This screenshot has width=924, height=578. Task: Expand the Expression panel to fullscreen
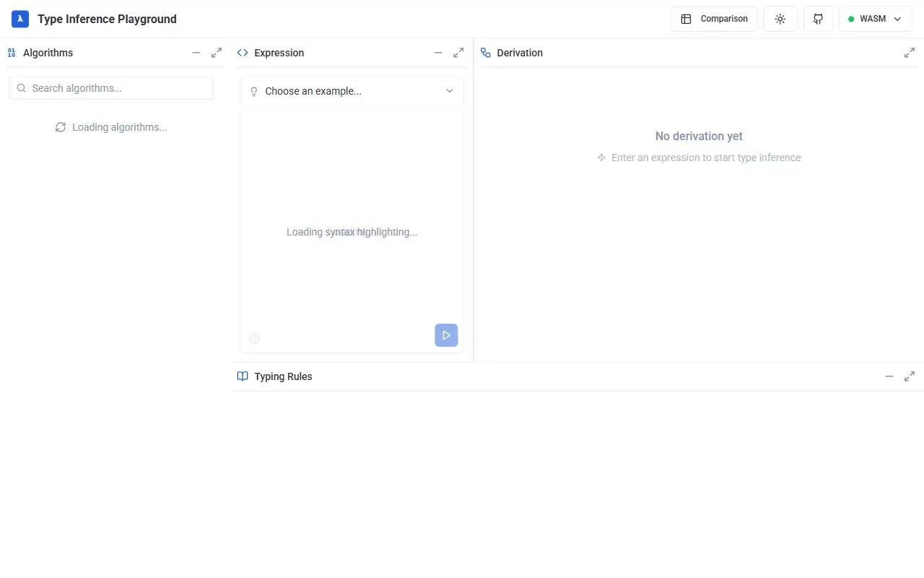point(458,53)
